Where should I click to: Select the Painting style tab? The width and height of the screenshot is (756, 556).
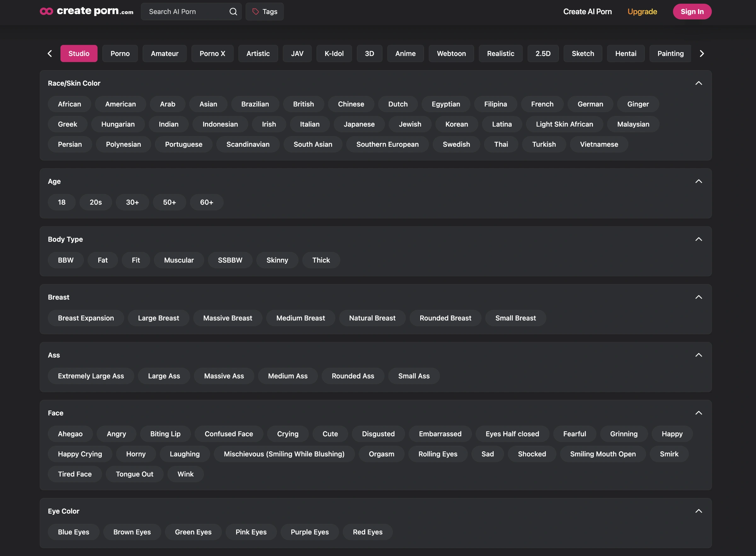click(670, 54)
